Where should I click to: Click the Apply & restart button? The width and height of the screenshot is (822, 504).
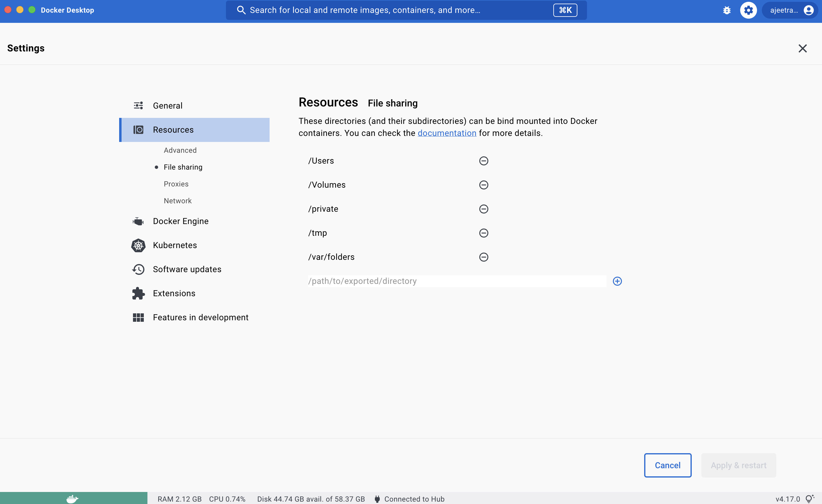click(738, 465)
